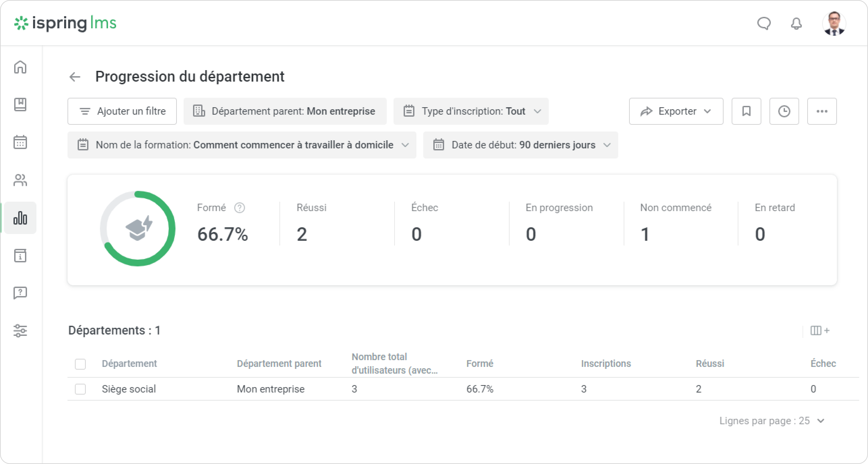Click the chat messages icon
Image resolution: width=868 pixels, height=464 pixels.
point(764,24)
